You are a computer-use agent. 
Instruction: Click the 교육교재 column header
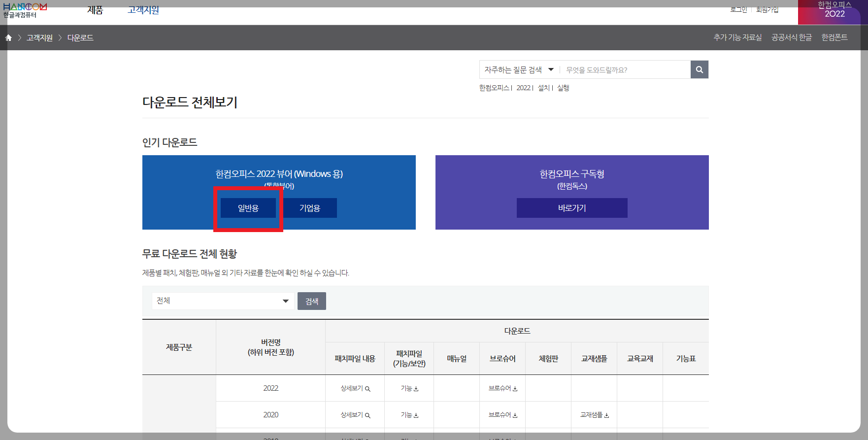point(640,359)
